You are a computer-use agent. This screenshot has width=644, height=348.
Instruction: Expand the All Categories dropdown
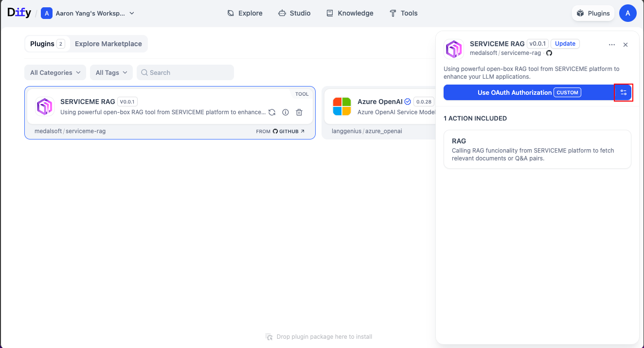55,72
